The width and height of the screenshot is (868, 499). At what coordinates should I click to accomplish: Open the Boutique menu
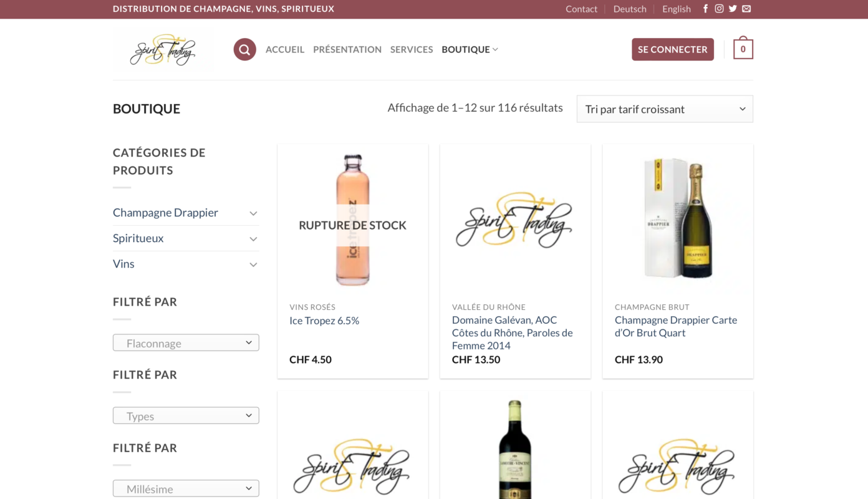click(470, 49)
